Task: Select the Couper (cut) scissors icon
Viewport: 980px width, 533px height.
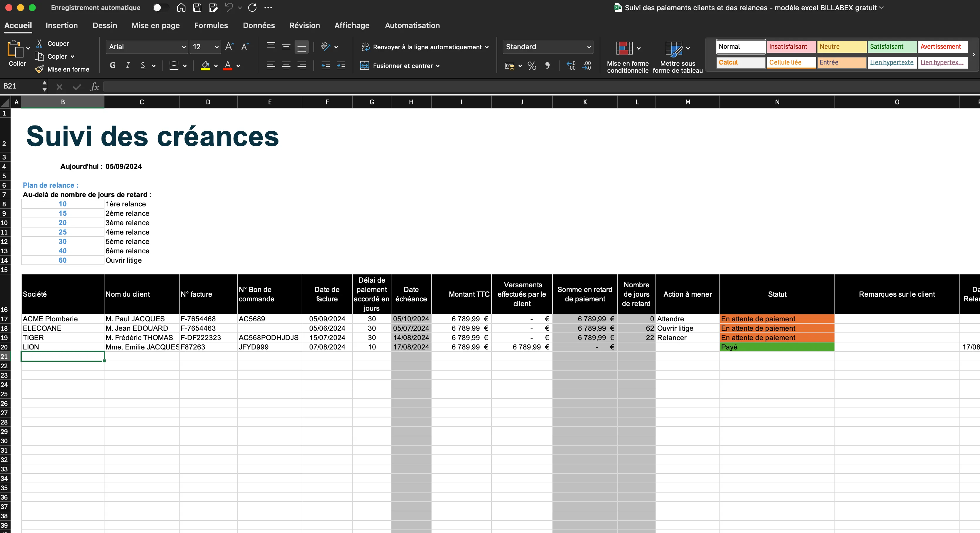Action: tap(40, 43)
